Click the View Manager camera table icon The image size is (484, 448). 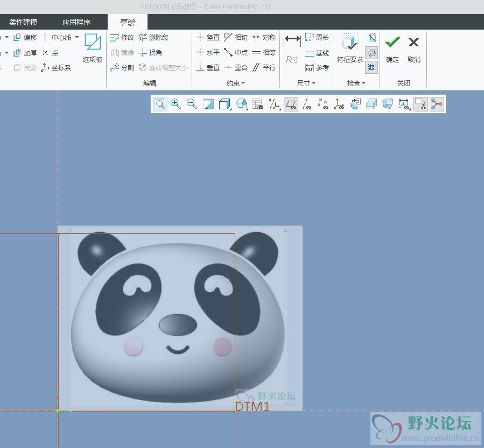[x=258, y=104]
